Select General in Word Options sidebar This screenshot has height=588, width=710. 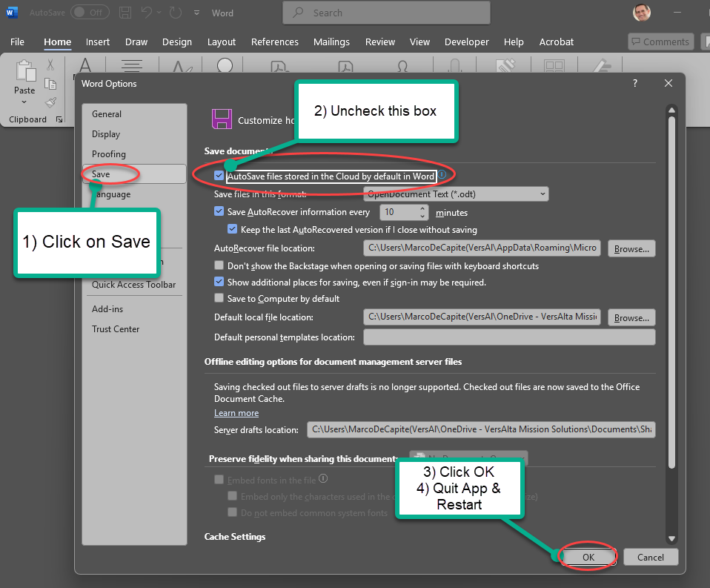134,114
